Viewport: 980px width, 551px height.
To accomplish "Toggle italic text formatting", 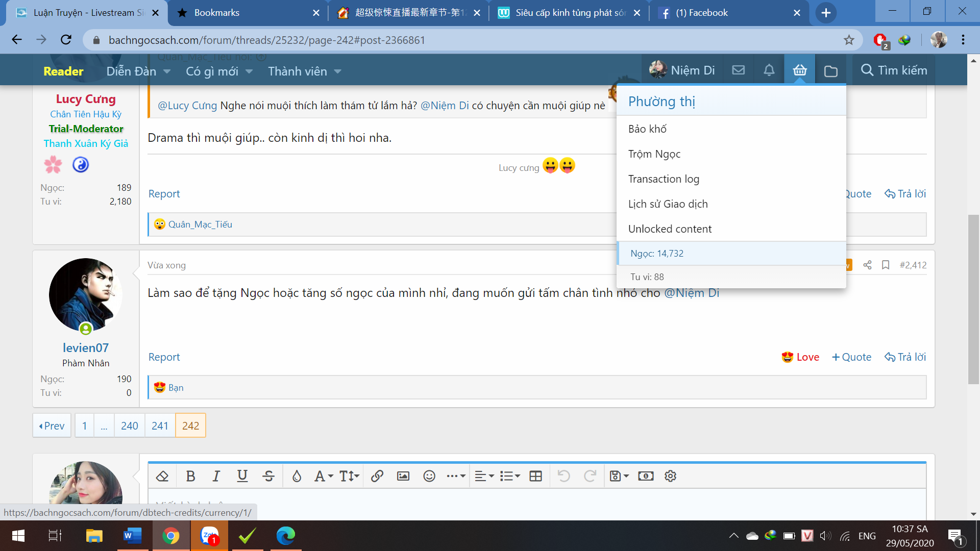I will pyautogui.click(x=216, y=476).
